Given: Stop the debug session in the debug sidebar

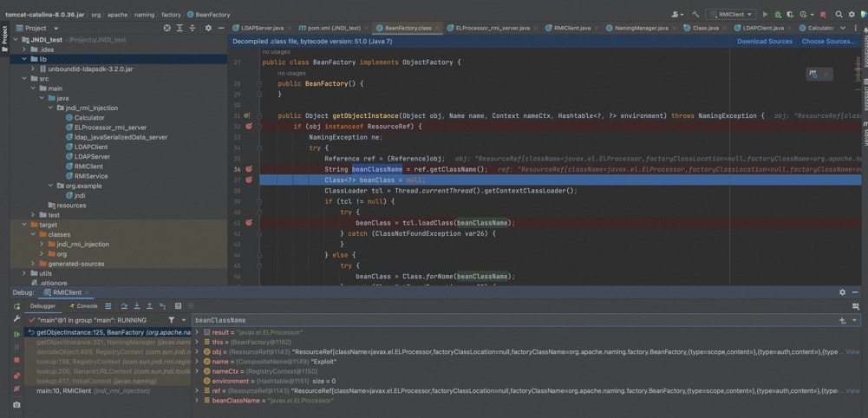Looking at the screenshot, I should point(16,360).
